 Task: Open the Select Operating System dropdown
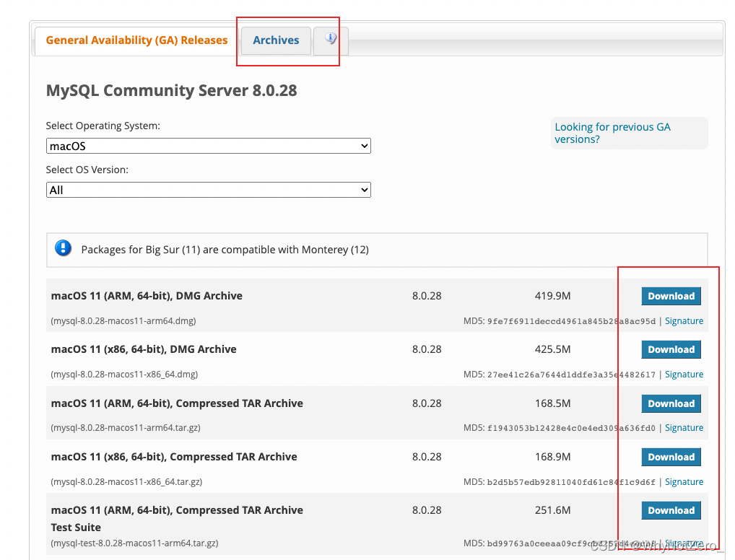[x=209, y=146]
